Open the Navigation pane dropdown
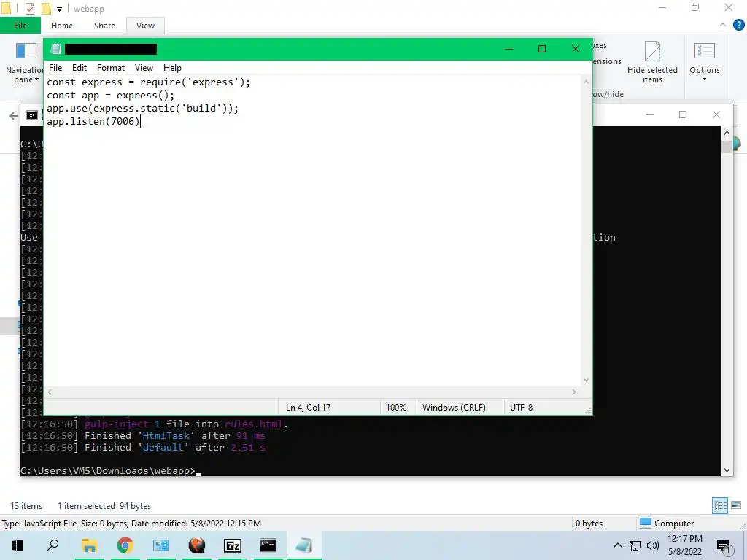747x560 pixels. (26, 64)
